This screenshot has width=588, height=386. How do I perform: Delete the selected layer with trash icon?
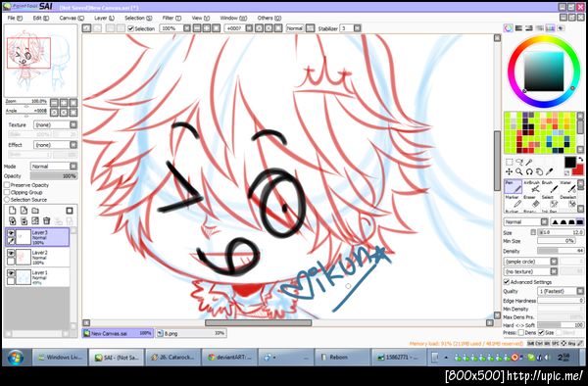(46, 220)
